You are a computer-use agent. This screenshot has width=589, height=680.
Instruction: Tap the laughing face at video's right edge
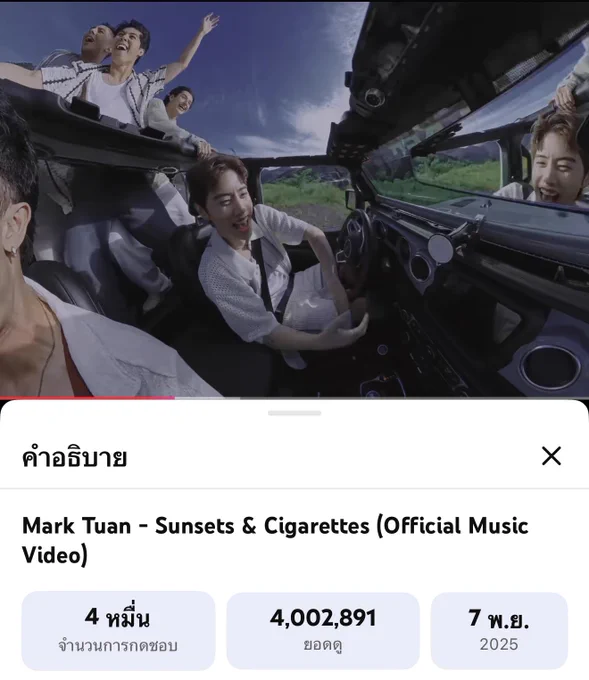click(560, 161)
